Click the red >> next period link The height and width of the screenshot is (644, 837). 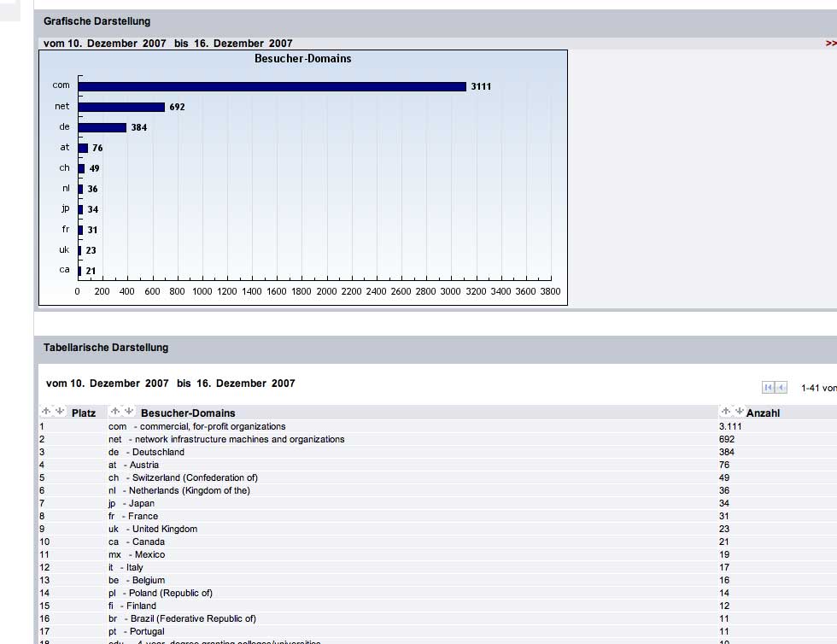tap(830, 44)
